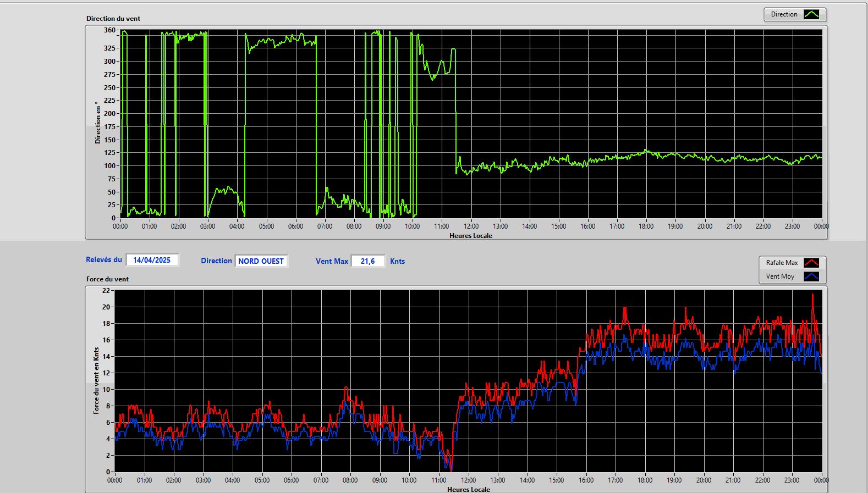The width and height of the screenshot is (868, 493).
Task: Click the 'Knts' unit label
Action: point(397,261)
